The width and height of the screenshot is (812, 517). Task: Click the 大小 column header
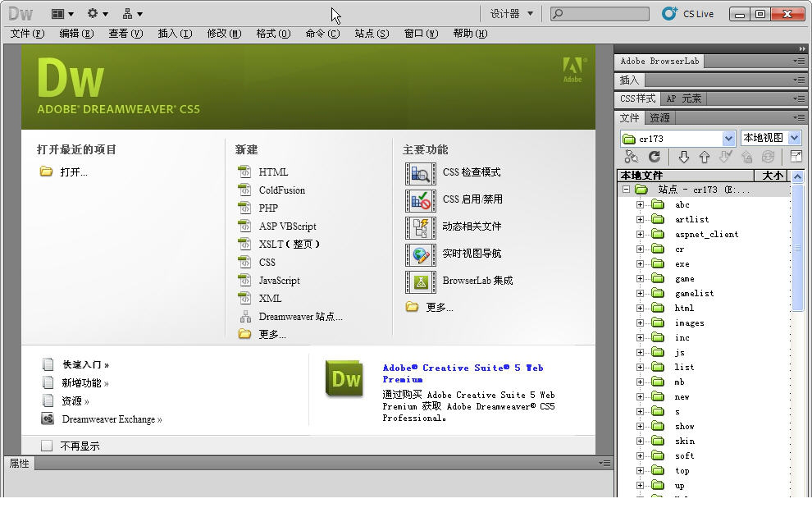[x=772, y=175]
